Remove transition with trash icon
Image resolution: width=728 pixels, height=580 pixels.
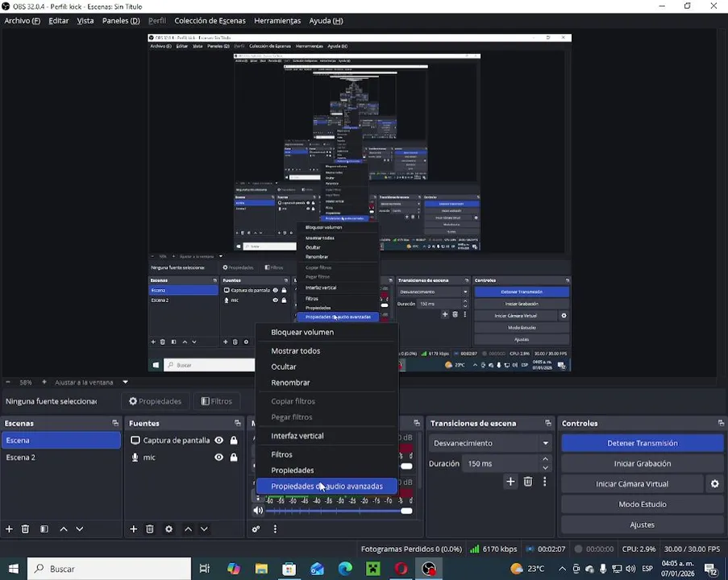(528, 482)
